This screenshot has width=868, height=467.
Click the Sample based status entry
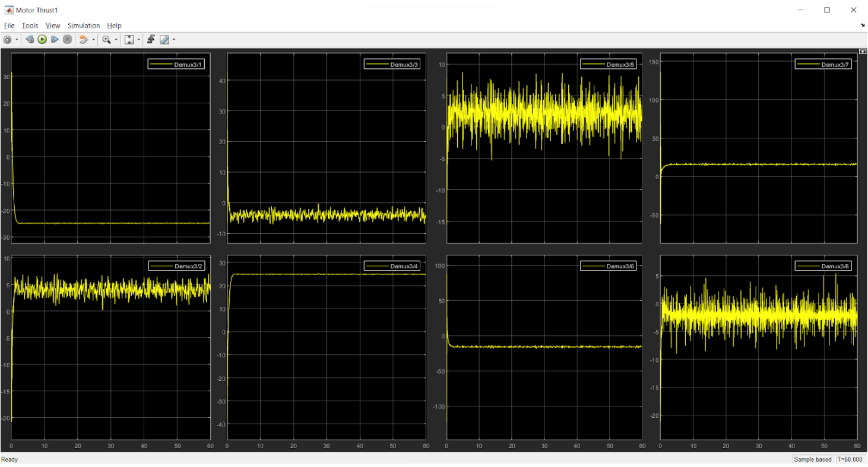tap(814, 459)
